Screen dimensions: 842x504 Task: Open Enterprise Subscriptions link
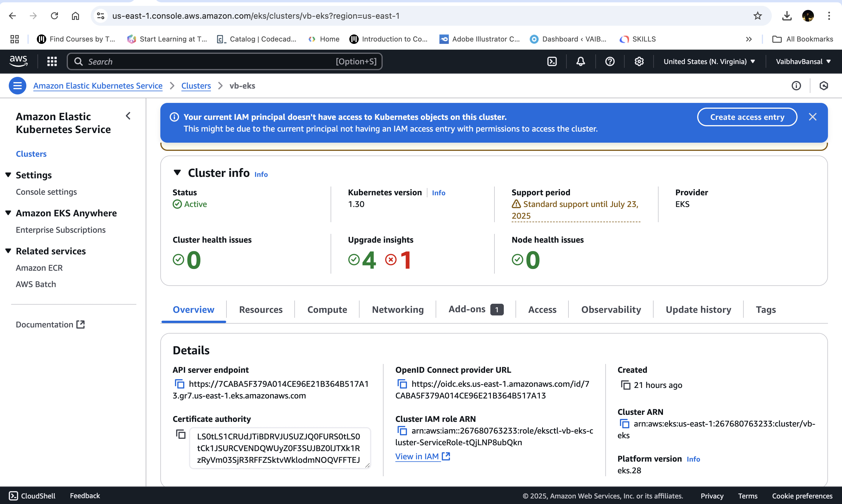(x=61, y=230)
